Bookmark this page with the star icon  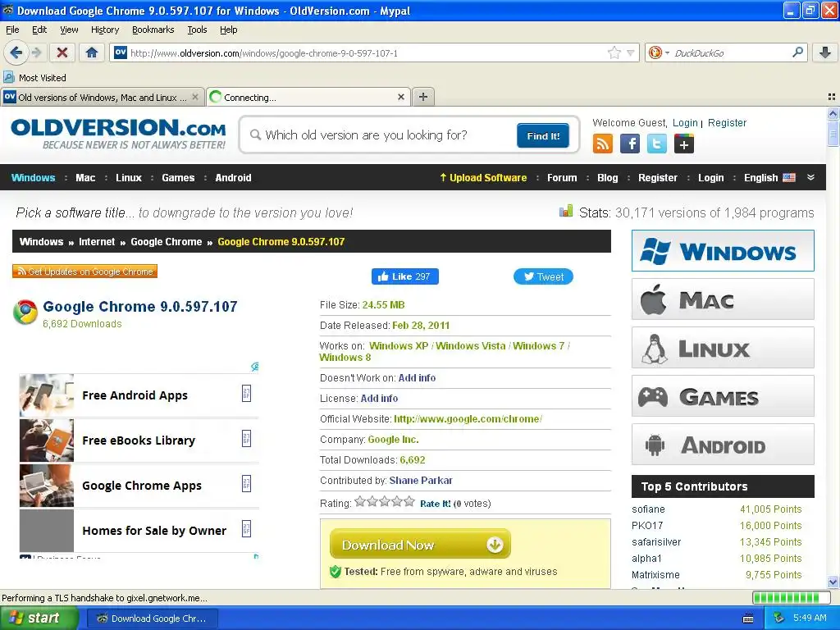[x=614, y=52]
